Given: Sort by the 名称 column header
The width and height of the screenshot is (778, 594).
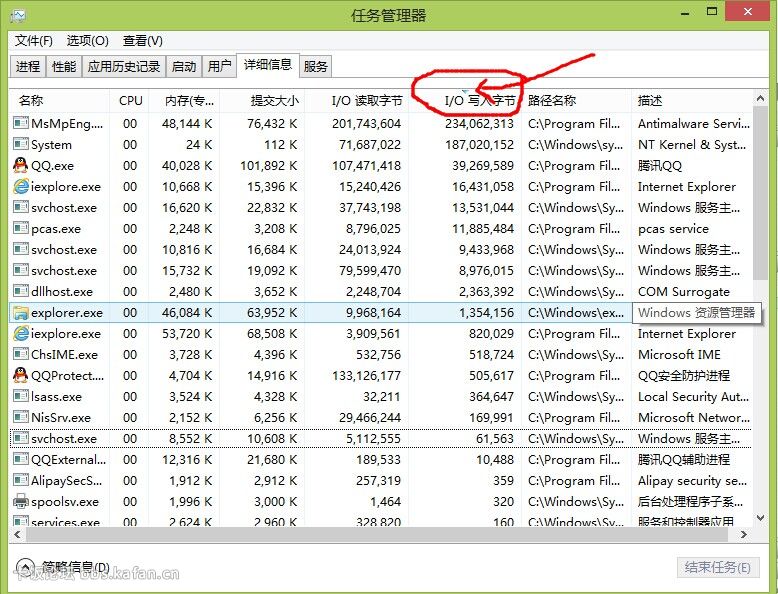Looking at the screenshot, I should [x=60, y=101].
